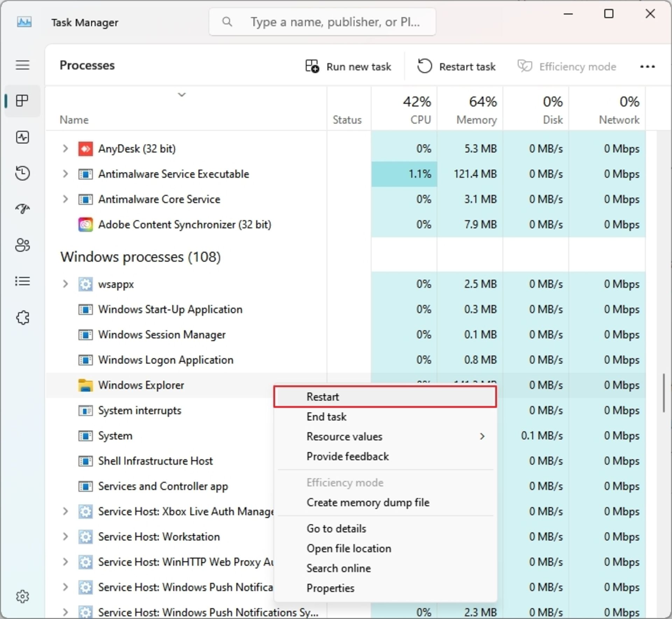Click the 0.1 MB/s disk cell
The image size is (672, 619).
(536, 436)
